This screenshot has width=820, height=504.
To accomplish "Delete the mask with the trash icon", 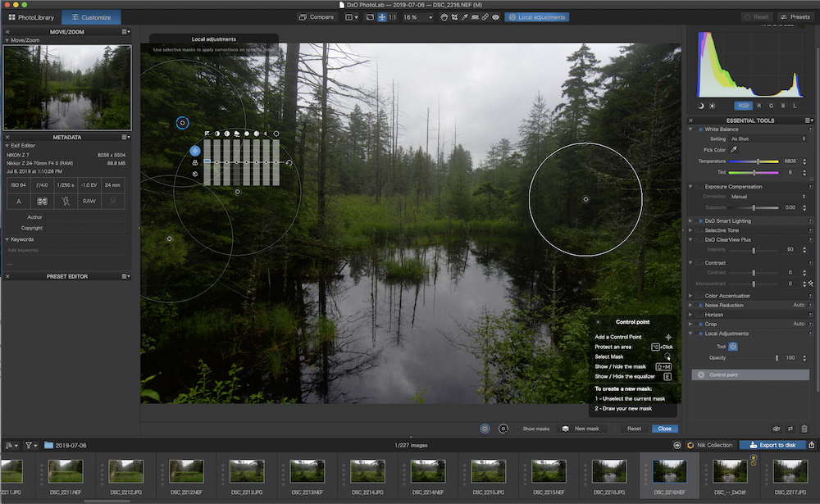I will pos(804,429).
